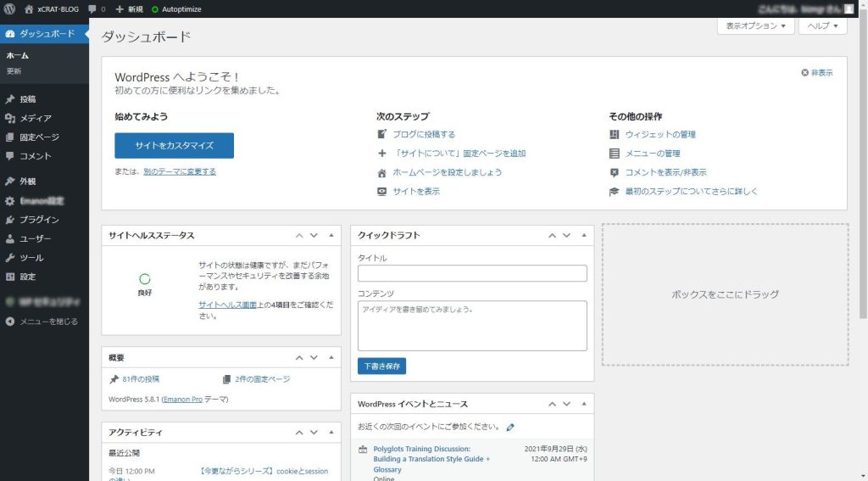The height and width of the screenshot is (481, 868).
Task: Open the Autoptimize admin bar menu
Action: point(176,8)
